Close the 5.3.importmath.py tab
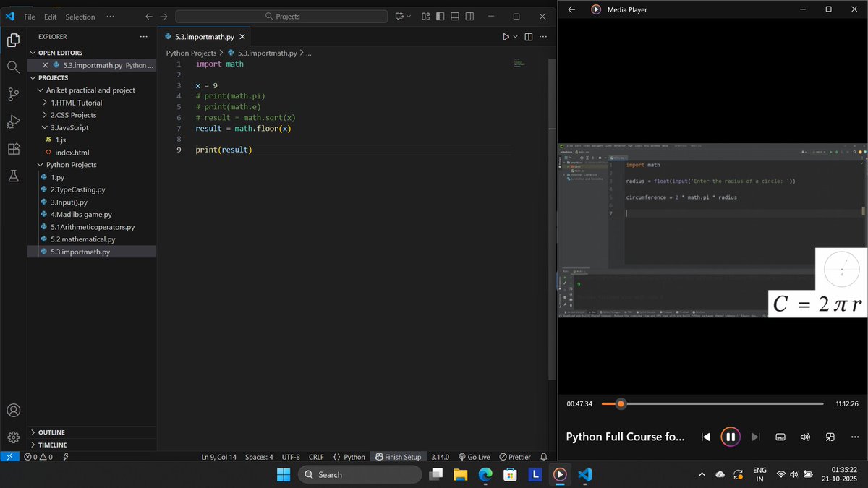Image resolution: width=868 pixels, height=488 pixels. click(x=242, y=37)
